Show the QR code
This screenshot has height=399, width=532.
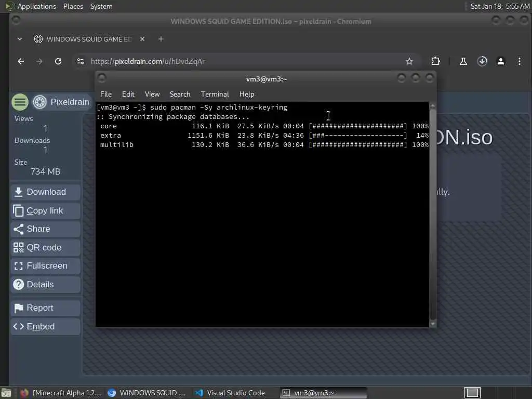[46, 248]
